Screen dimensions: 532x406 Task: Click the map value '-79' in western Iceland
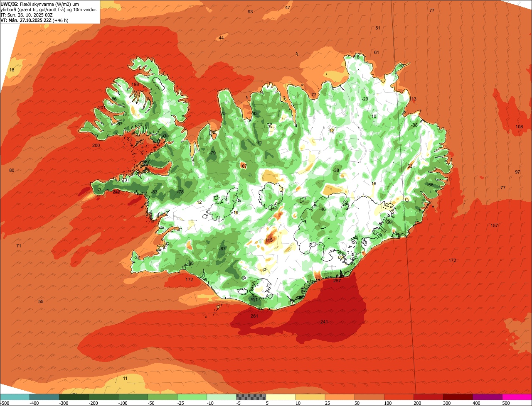coord(212,153)
